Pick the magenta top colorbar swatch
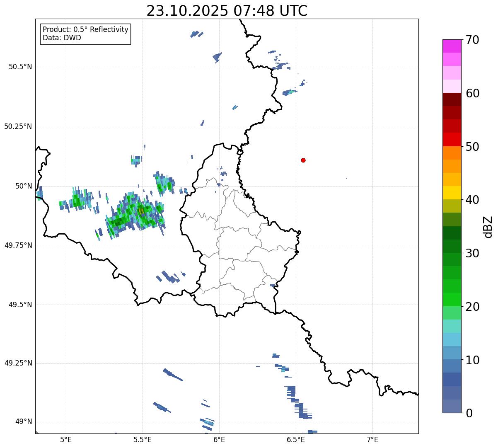Viewport: 498px width, 448px height. click(x=452, y=46)
